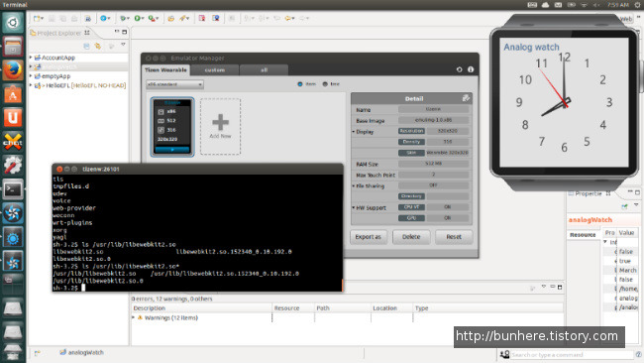Viewport: 644px width, 363px height.
Task: Maximize the Properties view
Action: click(637, 192)
